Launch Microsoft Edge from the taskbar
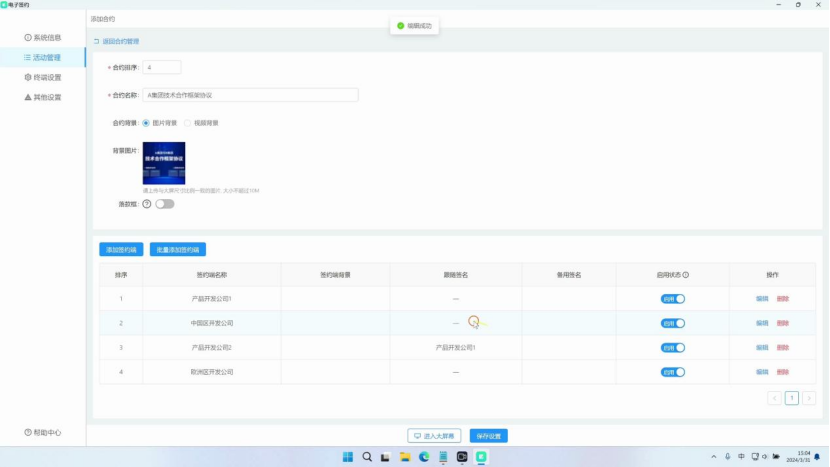Image resolution: width=830 pixels, height=467 pixels. [424, 457]
